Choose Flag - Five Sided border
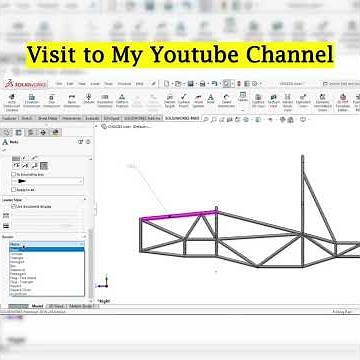Viewport: 360px width, 360px height. [x=47, y=278]
